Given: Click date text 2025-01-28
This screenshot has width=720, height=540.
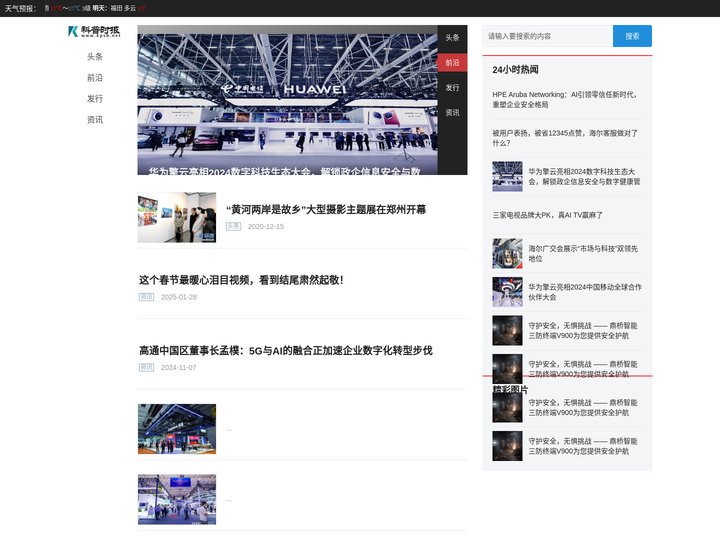Looking at the screenshot, I should (179, 297).
